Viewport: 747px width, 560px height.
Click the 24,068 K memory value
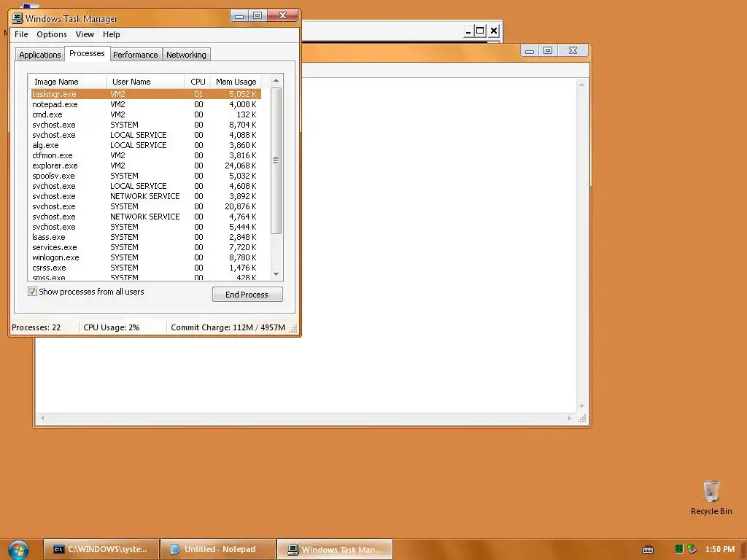240,166
